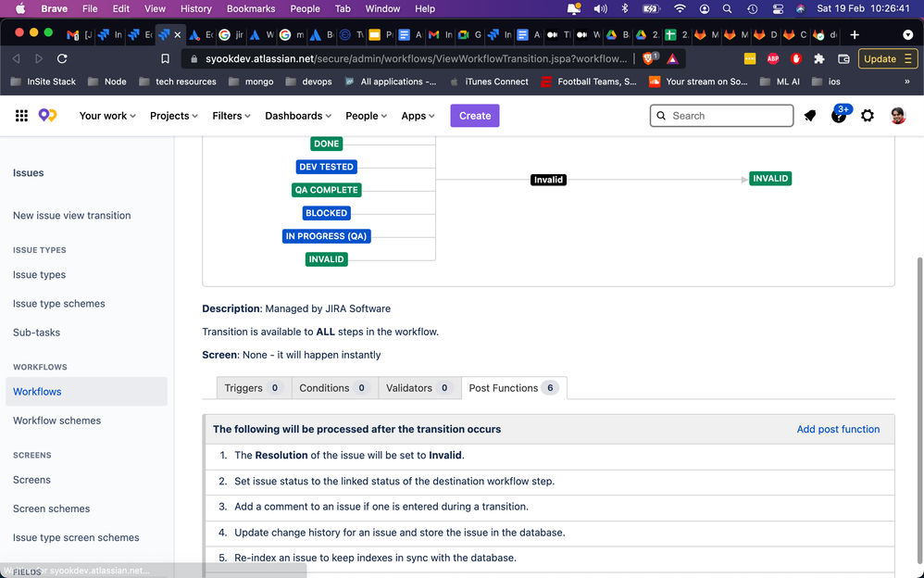Click the BLOCKED status lozenge
Screen dimensions: 924x578
327,213
